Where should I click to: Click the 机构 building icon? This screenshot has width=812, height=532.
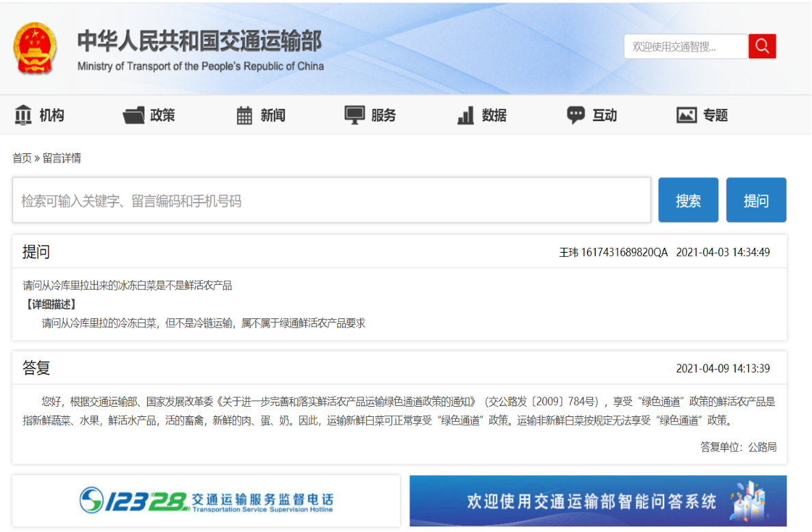click(x=23, y=115)
